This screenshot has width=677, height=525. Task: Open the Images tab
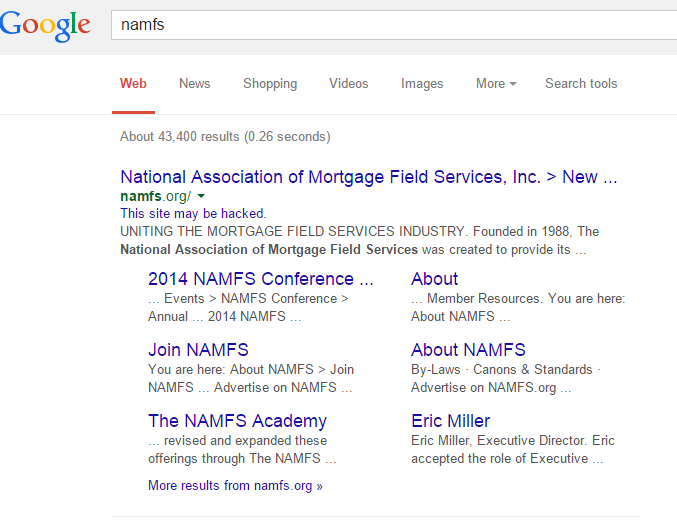point(422,83)
